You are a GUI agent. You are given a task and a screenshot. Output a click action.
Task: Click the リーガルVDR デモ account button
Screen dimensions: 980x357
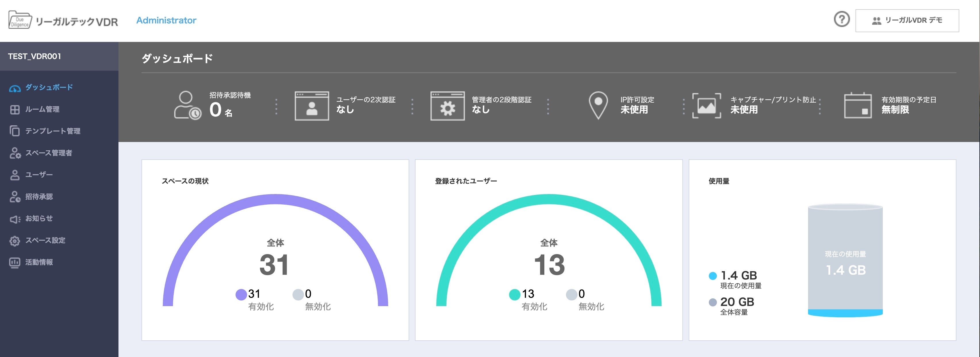point(907,20)
